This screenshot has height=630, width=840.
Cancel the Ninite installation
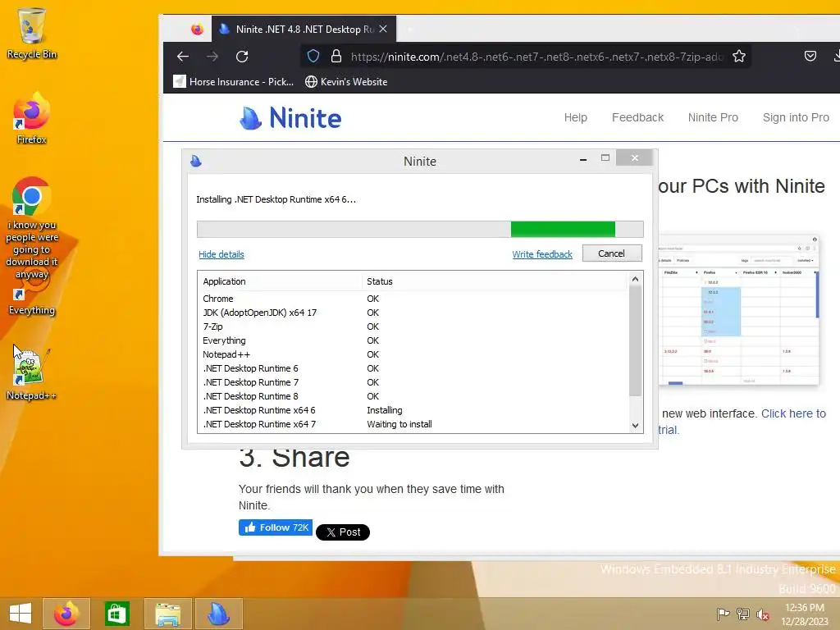[x=612, y=253]
